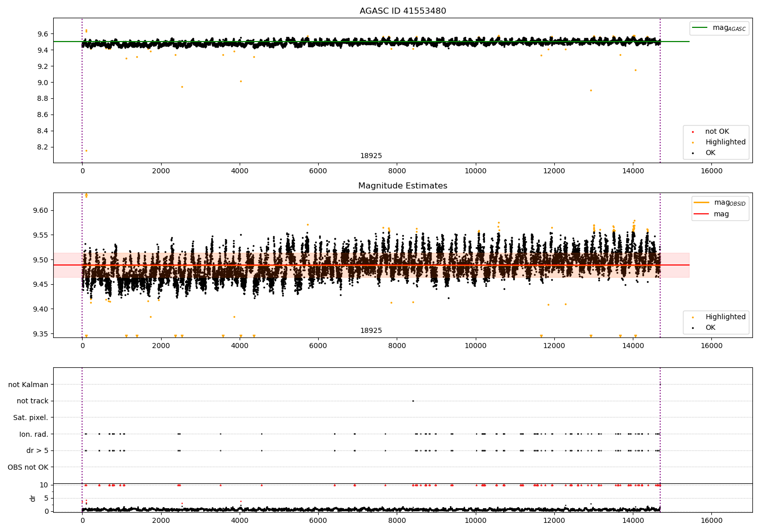The width and height of the screenshot is (760, 532).
Task: Click the rotated 'dr' axis label
Action: coord(33,498)
